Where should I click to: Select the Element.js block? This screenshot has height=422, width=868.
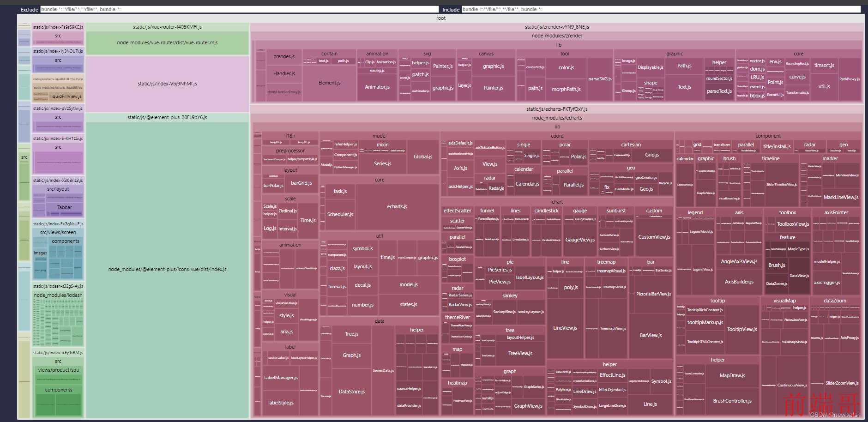point(330,83)
